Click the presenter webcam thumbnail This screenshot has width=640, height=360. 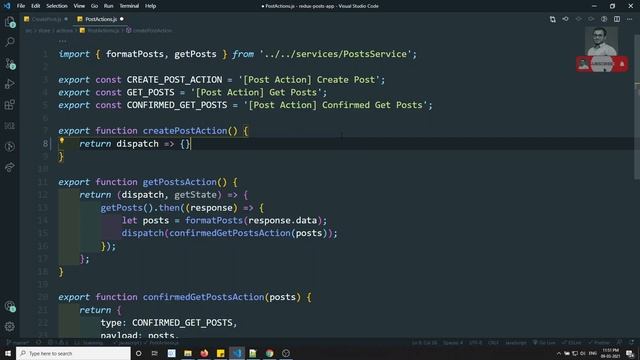pos(601,41)
